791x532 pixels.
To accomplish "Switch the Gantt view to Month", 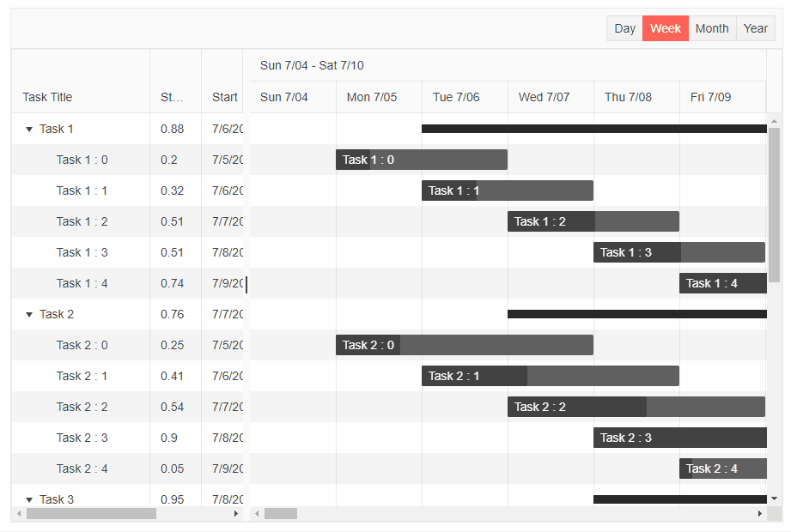I will (712, 28).
